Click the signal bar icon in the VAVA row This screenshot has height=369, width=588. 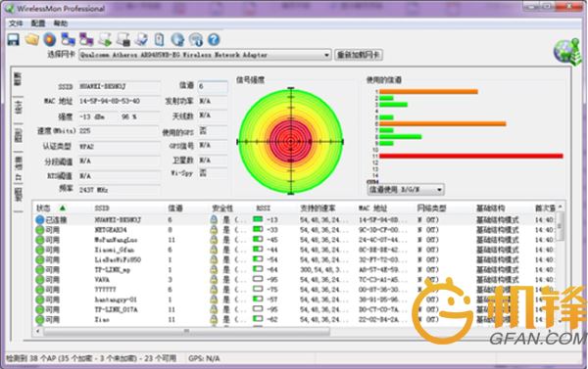coord(258,279)
